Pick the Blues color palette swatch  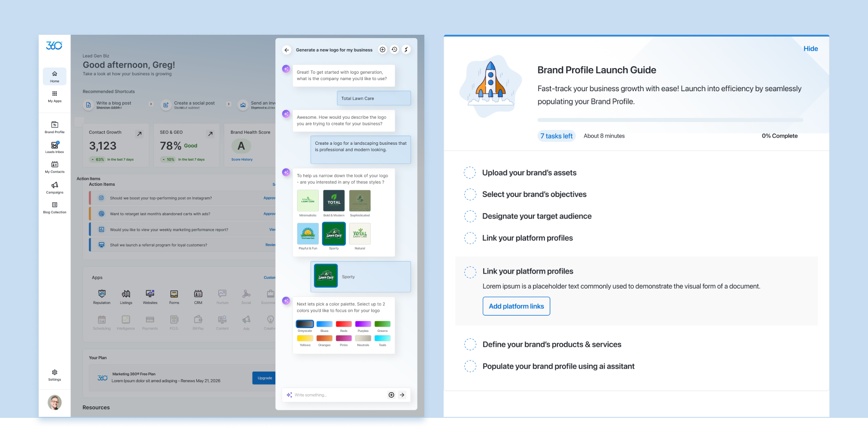pyautogui.click(x=324, y=324)
